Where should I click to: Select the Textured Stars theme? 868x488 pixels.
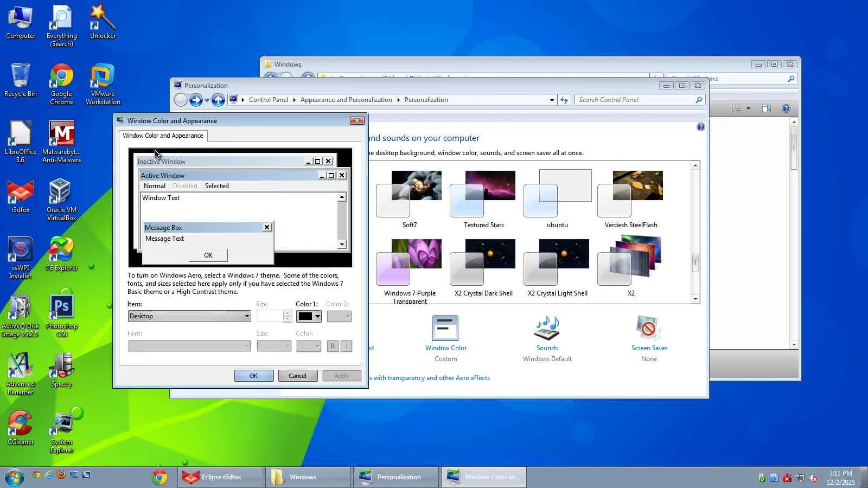click(484, 198)
